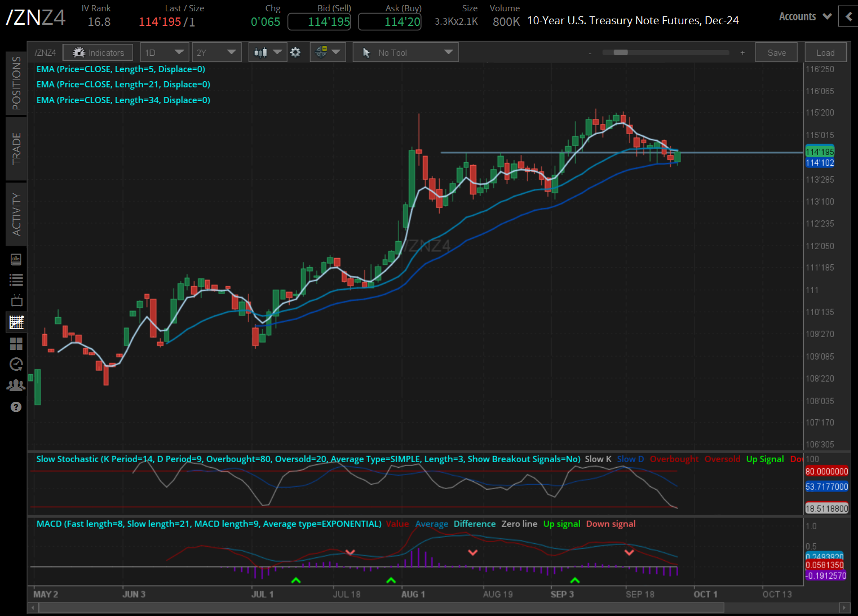This screenshot has height=616, width=858.
Task: Open the candlestick chart style dropdown
Action: pyautogui.click(x=267, y=52)
